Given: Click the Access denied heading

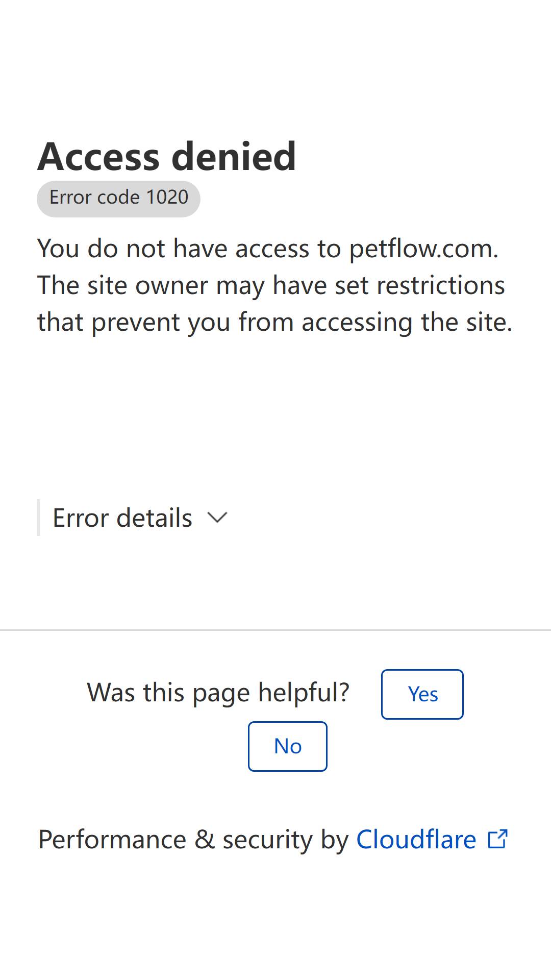Looking at the screenshot, I should click(x=166, y=156).
